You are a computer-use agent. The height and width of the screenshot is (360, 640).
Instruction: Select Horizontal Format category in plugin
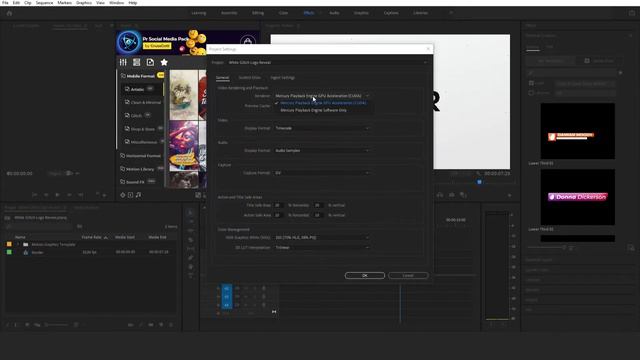(x=140, y=156)
